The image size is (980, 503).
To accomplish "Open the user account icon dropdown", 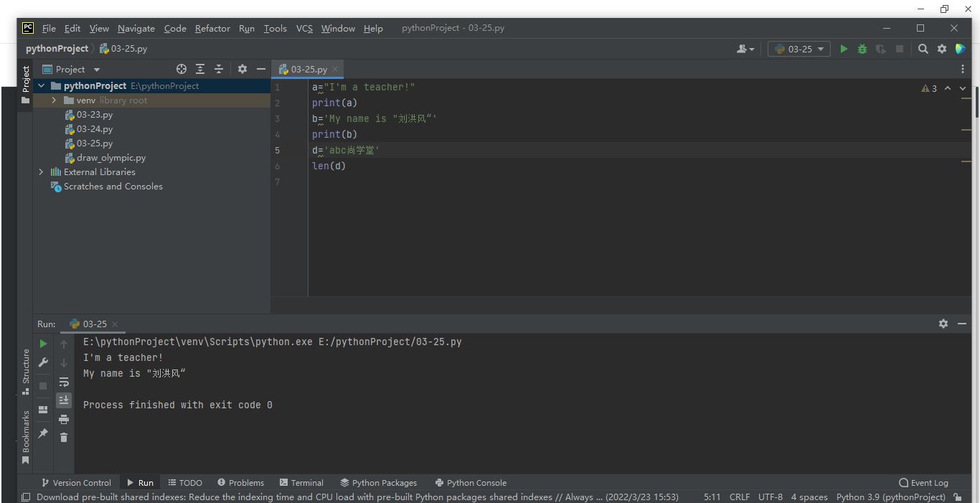I will click(x=745, y=49).
